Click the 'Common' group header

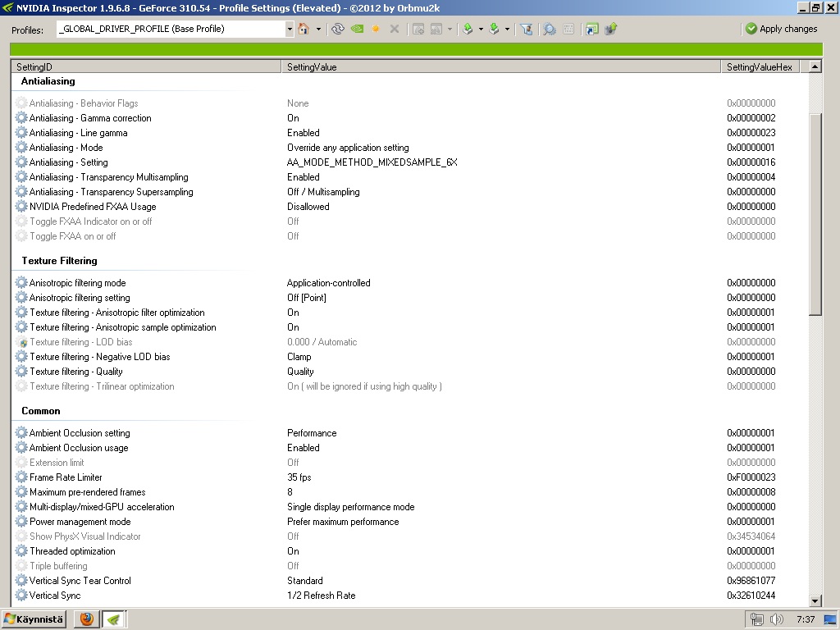(41, 411)
